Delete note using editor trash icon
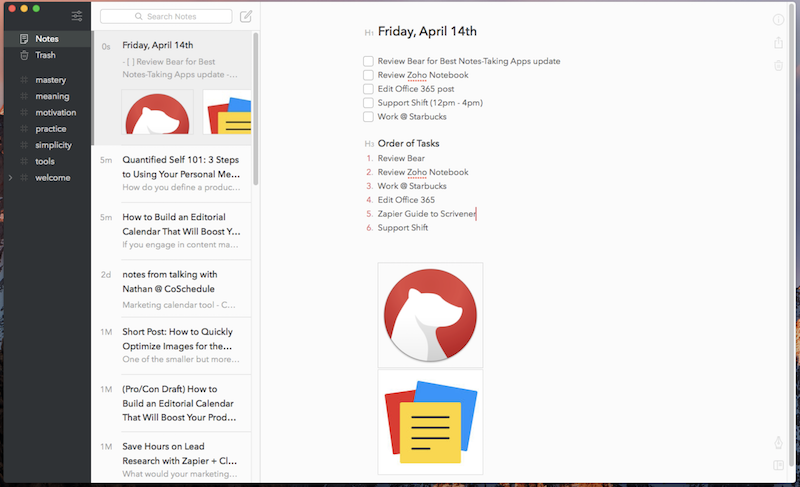 779,66
